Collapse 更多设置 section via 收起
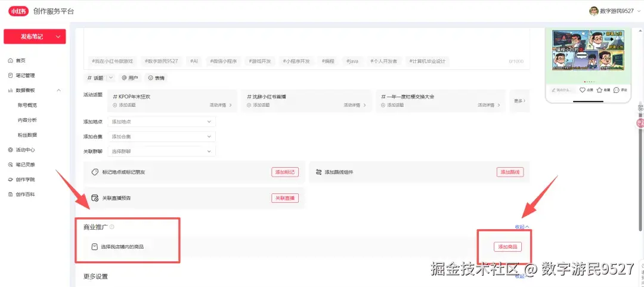Screen dimensions: 644x287 pyautogui.click(x=522, y=276)
